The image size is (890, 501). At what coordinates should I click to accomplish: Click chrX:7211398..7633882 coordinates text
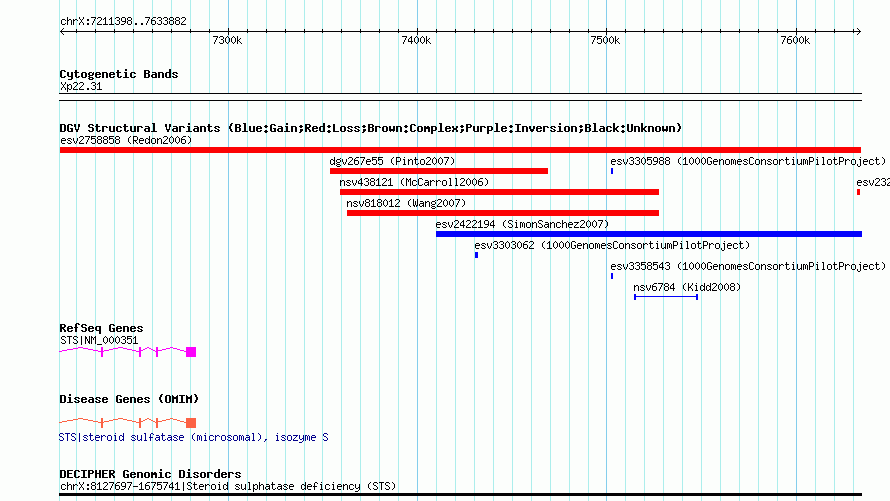123,22
